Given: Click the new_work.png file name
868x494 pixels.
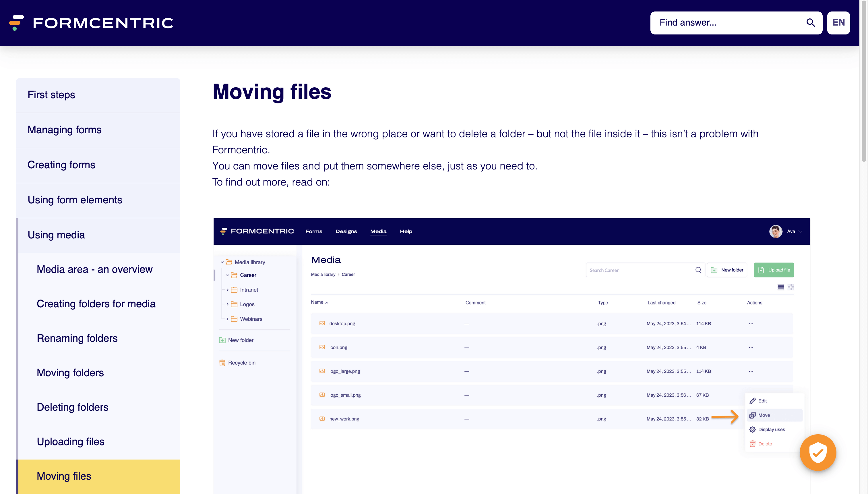Looking at the screenshot, I should [344, 419].
